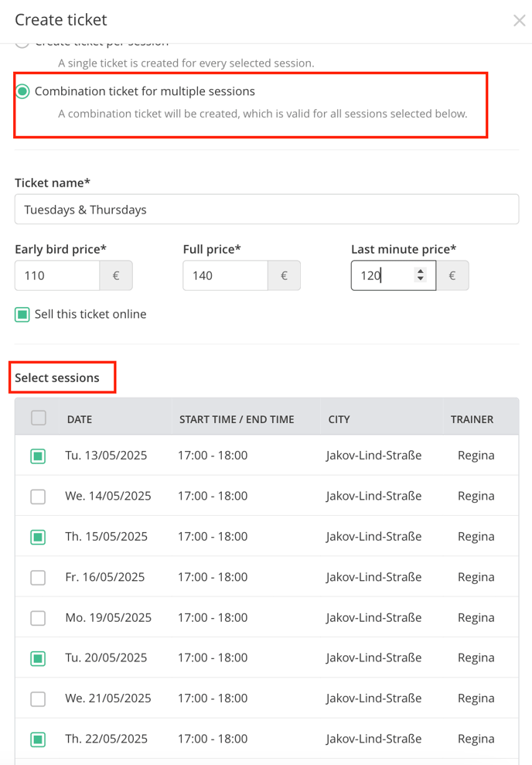Toggle Sell this ticket online checkbox
This screenshot has height=765, width=532.
[22, 314]
